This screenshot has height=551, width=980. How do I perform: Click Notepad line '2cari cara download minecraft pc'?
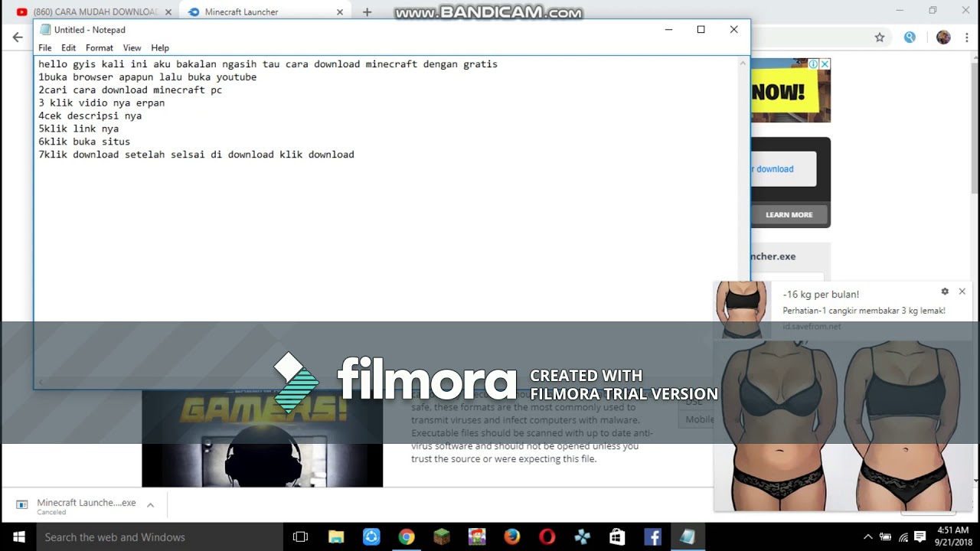coord(130,90)
